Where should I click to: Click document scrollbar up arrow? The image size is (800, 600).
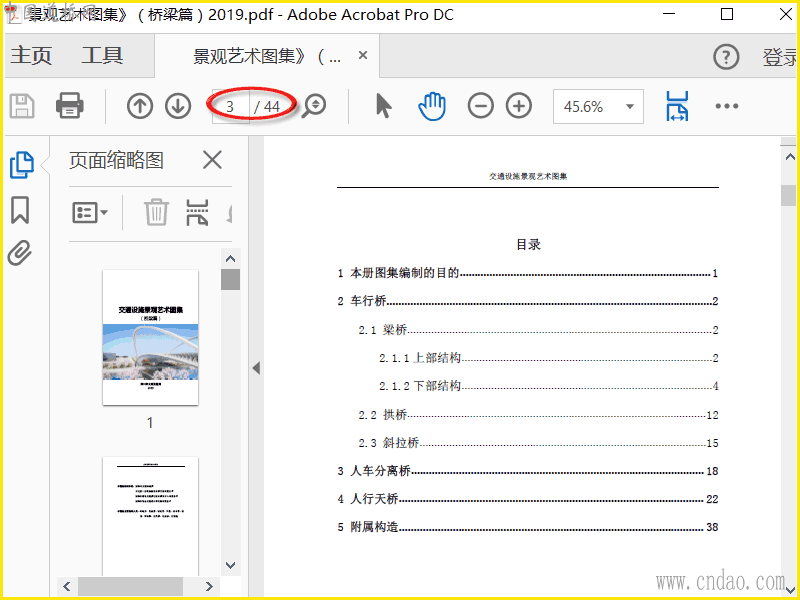click(790, 157)
